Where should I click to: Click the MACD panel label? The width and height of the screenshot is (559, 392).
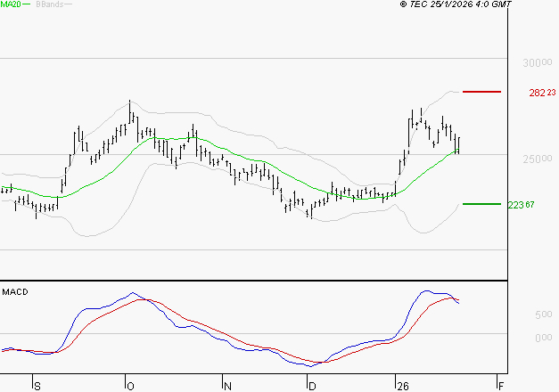click(15, 292)
